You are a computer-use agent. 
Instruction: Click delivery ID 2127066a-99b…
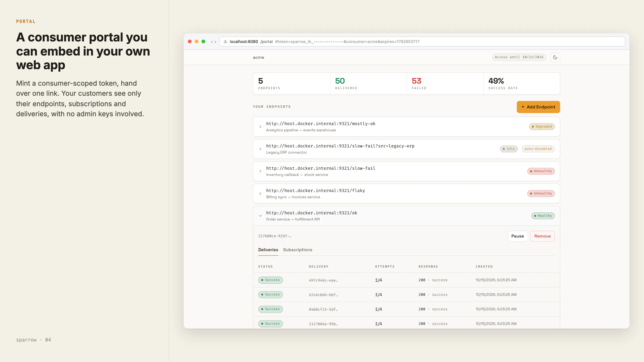[323, 324]
